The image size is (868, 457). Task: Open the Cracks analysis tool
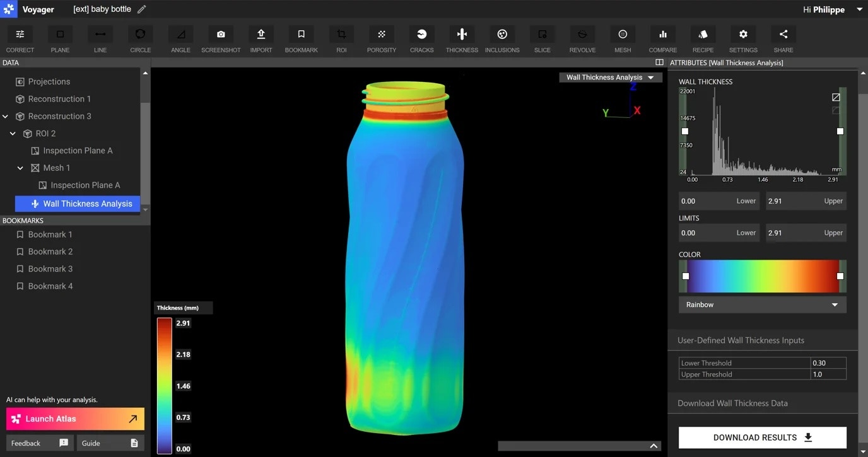(x=421, y=40)
